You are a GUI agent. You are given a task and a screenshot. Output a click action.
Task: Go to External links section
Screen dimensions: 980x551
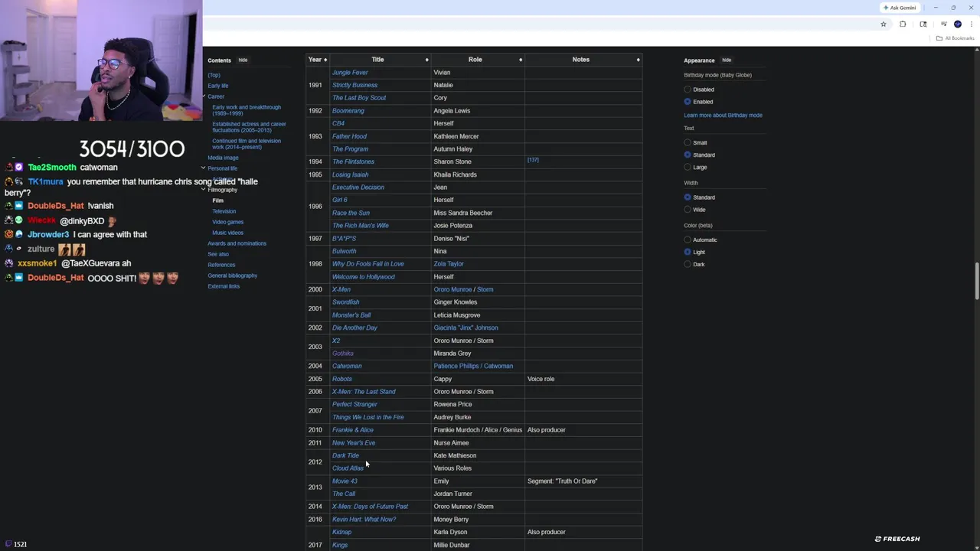coord(224,286)
